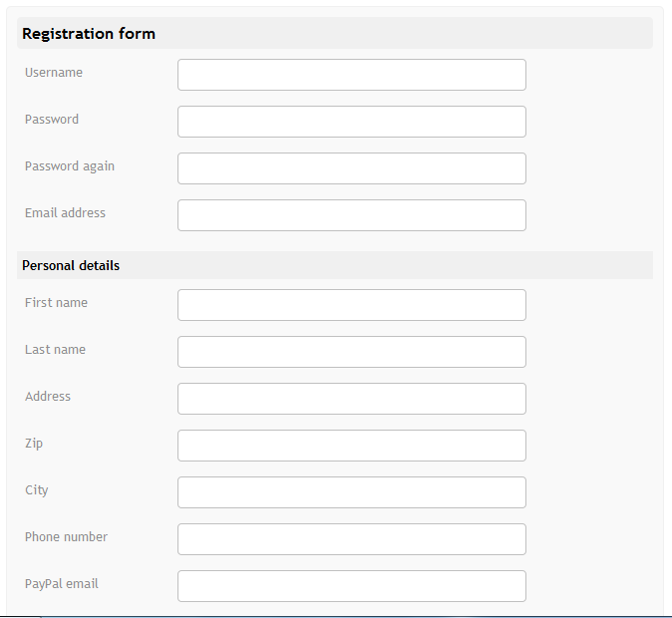Image resolution: width=672 pixels, height=618 pixels.
Task: Select the Password again input field
Action: pyautogui.click(x=351, y=168)
